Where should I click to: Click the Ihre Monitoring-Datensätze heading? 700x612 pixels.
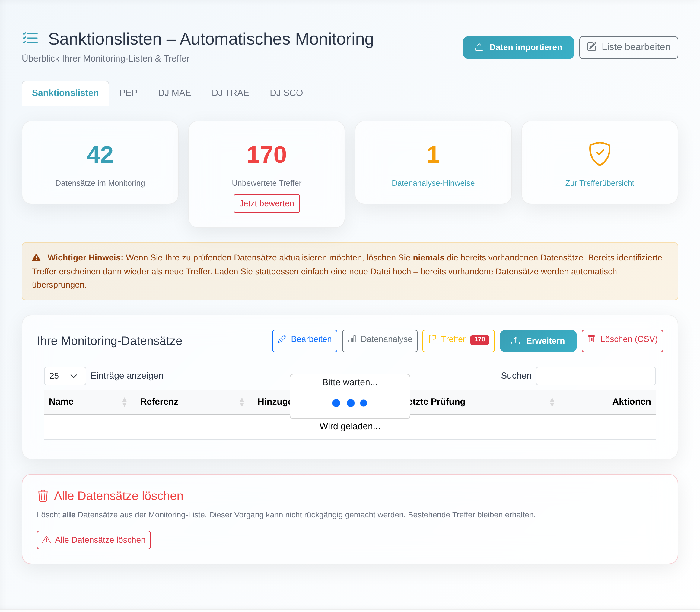pos(109,341)
